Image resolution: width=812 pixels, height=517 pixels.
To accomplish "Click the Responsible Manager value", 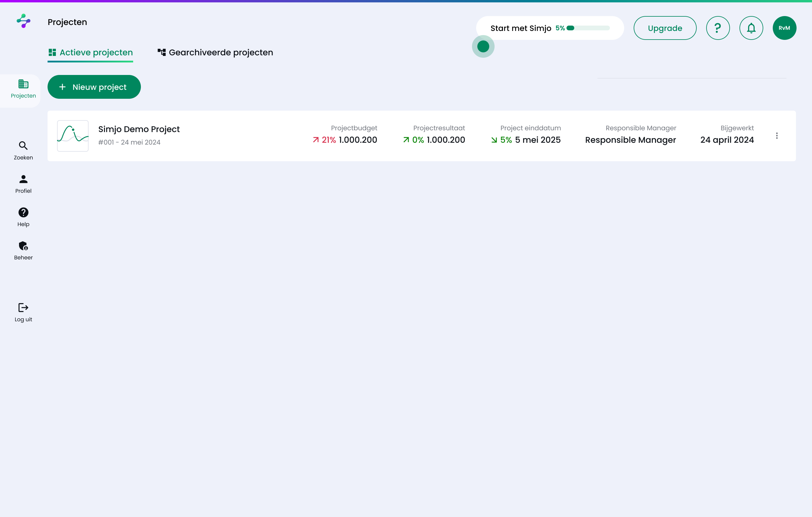I will [631, 140].
